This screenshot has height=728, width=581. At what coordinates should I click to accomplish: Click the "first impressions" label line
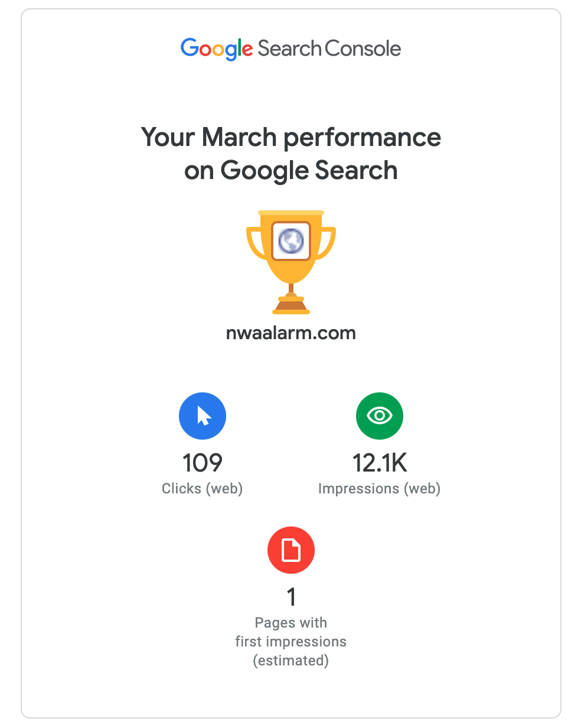pos(290,642)
